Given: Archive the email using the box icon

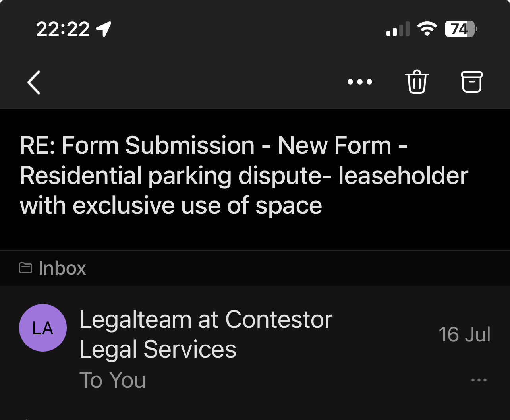Looking at the screenshot, I should pos(471,82).
